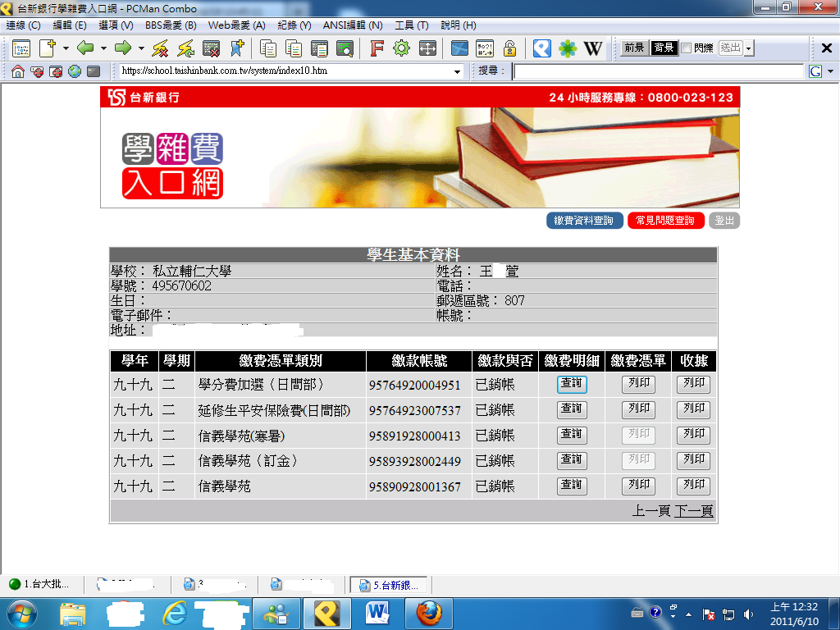The height and width of the screenshot is (630, 840).
Task: Click the green forward arrow icon
Action: click(123, 48)
